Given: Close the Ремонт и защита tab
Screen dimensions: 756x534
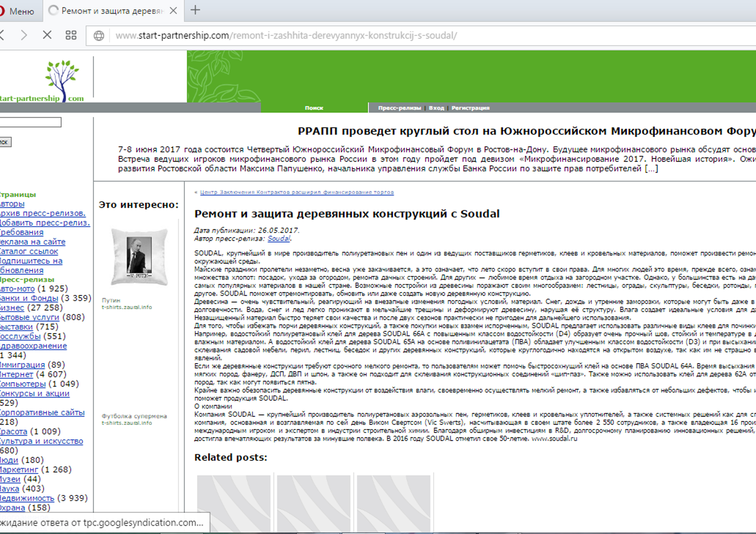Looking at the screenshot, I should (x=173, y=11).
